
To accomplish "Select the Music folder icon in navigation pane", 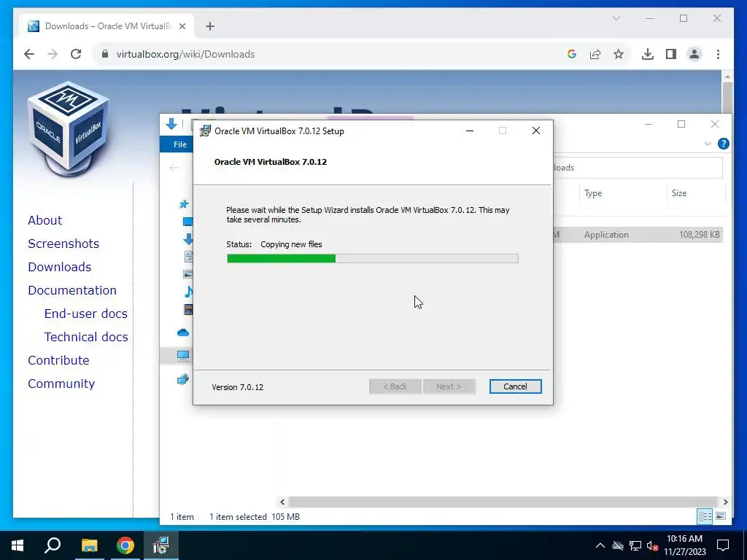I will click(x=189, y=291).
